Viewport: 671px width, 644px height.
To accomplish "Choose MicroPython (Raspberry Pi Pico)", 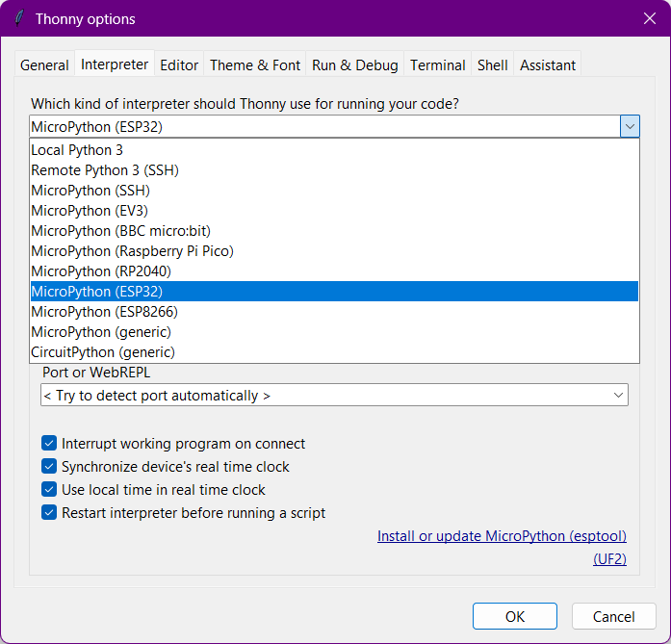I will 334,251.
